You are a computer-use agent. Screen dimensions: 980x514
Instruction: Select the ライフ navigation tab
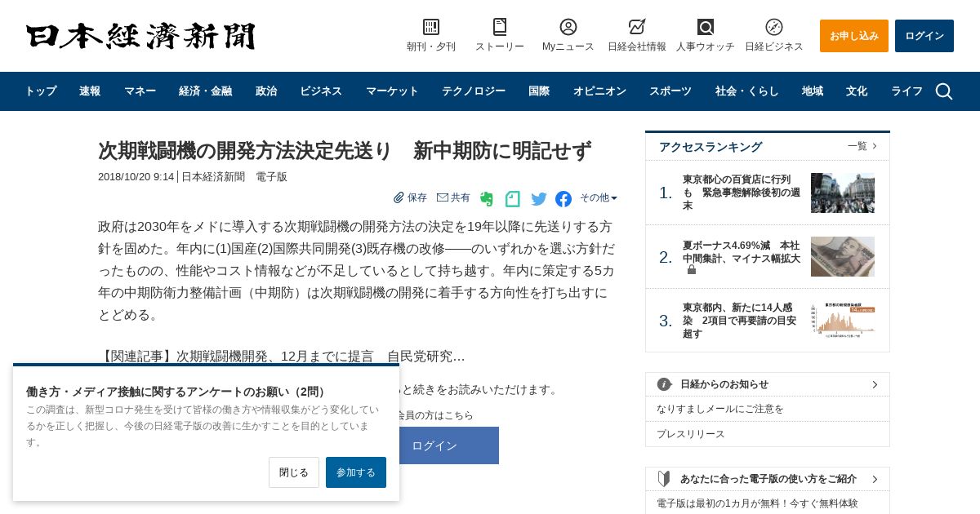[906, 91]
